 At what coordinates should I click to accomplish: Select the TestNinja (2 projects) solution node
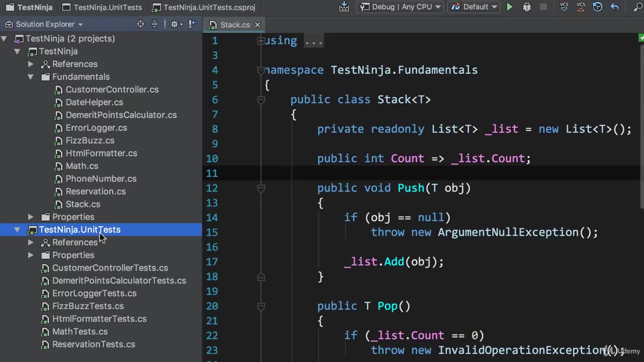click(70, 38)
